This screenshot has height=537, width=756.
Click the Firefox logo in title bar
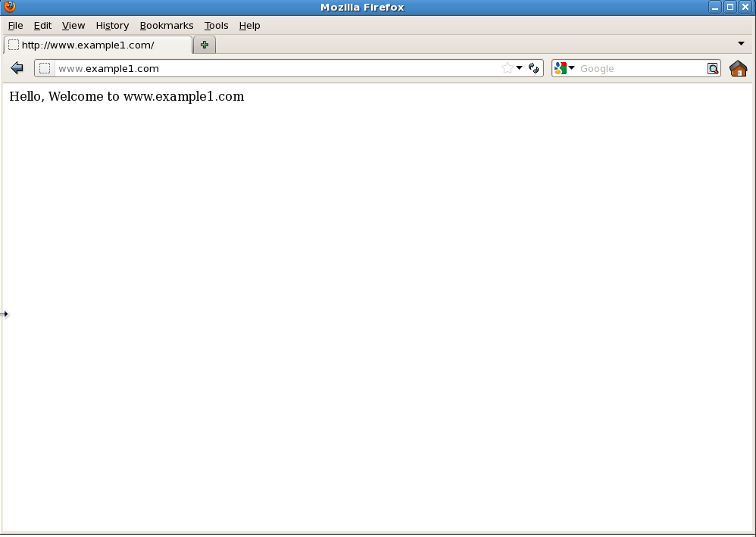tap(10, 7)
